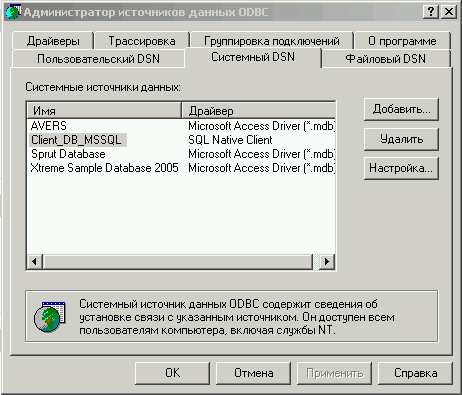Click the Отмена button

(x=254, y=373)
